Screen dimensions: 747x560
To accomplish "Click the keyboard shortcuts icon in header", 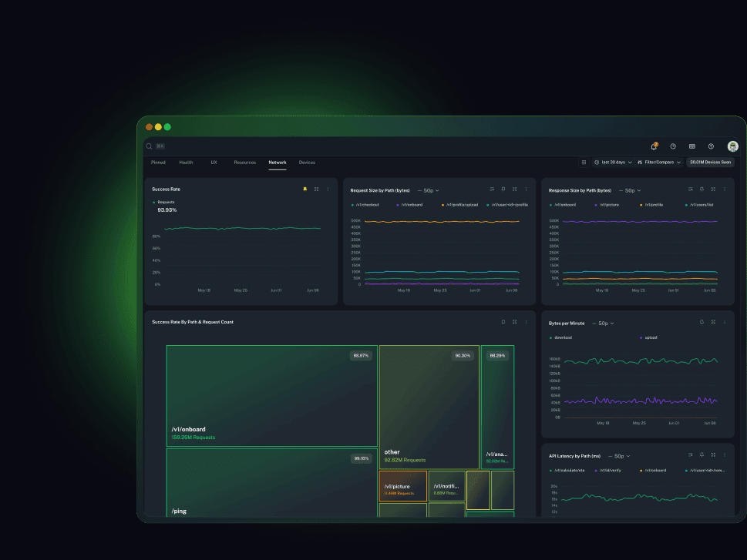I will (692, 146).
